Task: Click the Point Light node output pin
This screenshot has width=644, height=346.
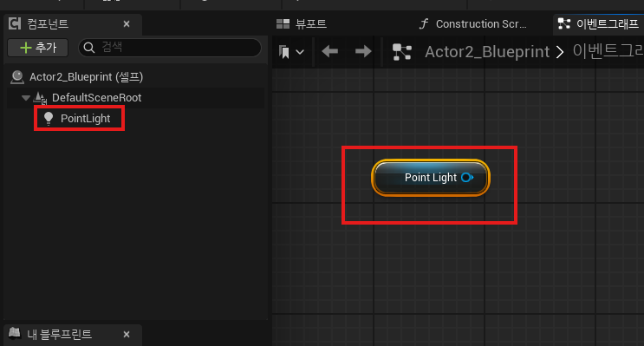Action: point(467,178)
